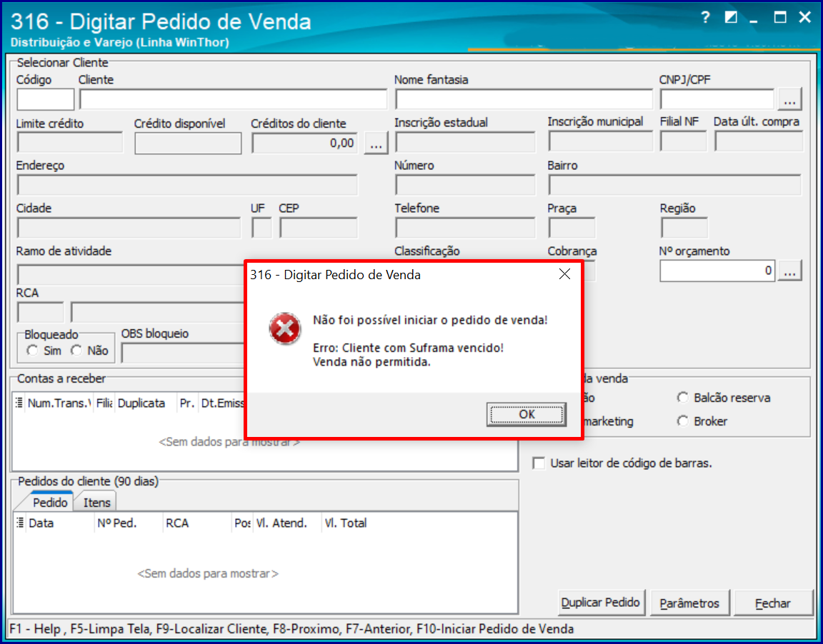This screenshot has height=644, width=823.
Task: Click RCA column header in Pedidos grid
Action: [197, 523]
